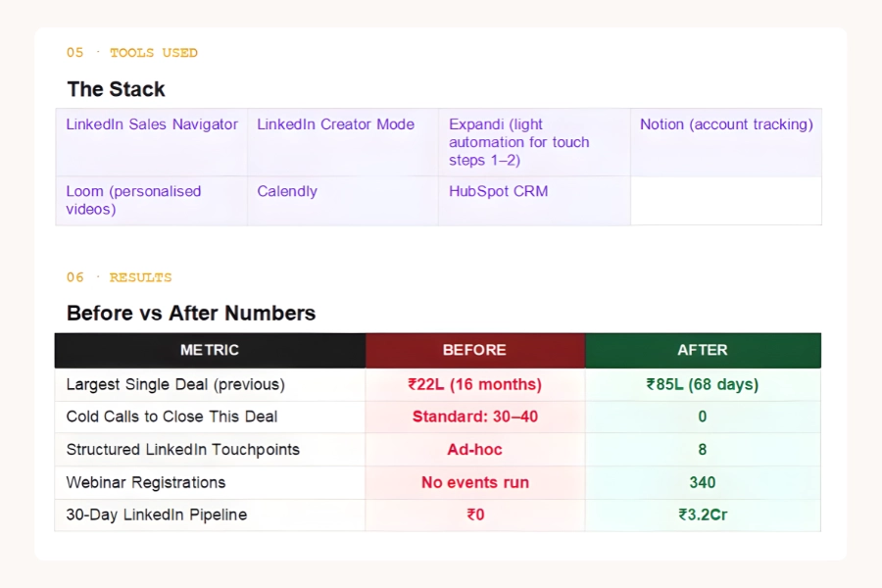Select the RESULTS section label

[x=140, y=277]
